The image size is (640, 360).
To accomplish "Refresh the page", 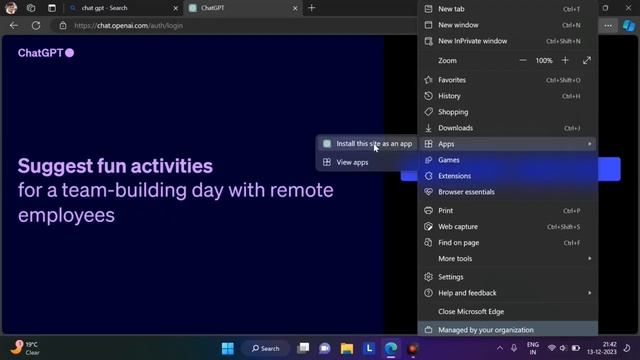I will 36,26.
